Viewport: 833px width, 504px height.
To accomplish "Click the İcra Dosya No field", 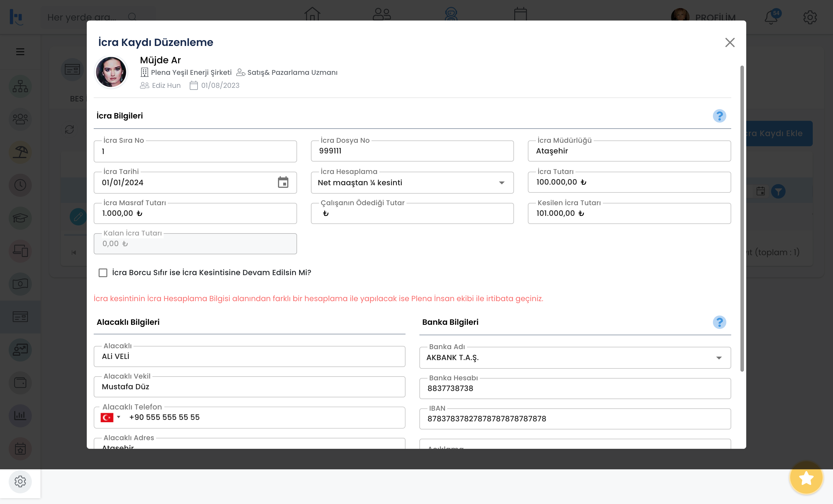I will coord(412,151).
